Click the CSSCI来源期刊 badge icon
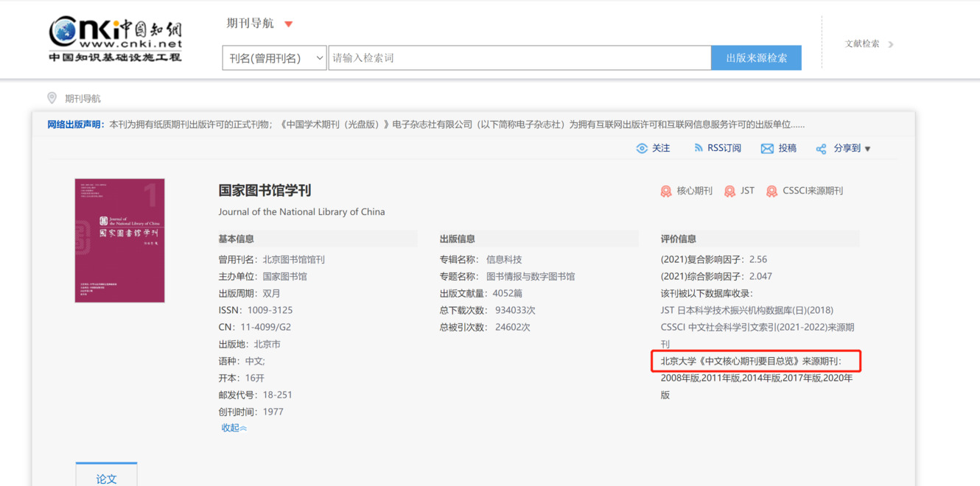The height and width of the screenshot is (486, 980). click(x=771, y=191)
